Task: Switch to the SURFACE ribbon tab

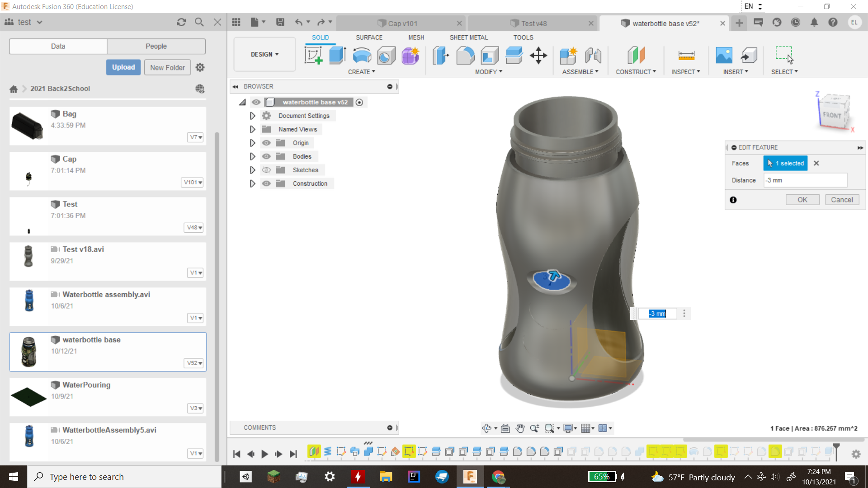Action: (x=369, y=38)
